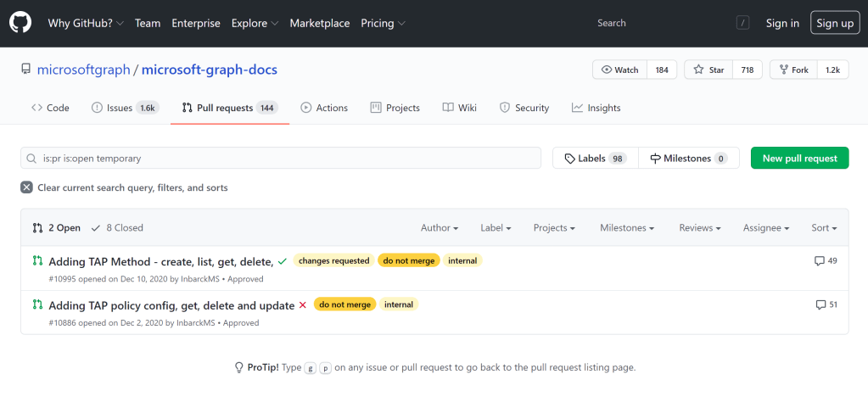Click the pull request filter search field

pyautogui.click(x=280, y=158)
